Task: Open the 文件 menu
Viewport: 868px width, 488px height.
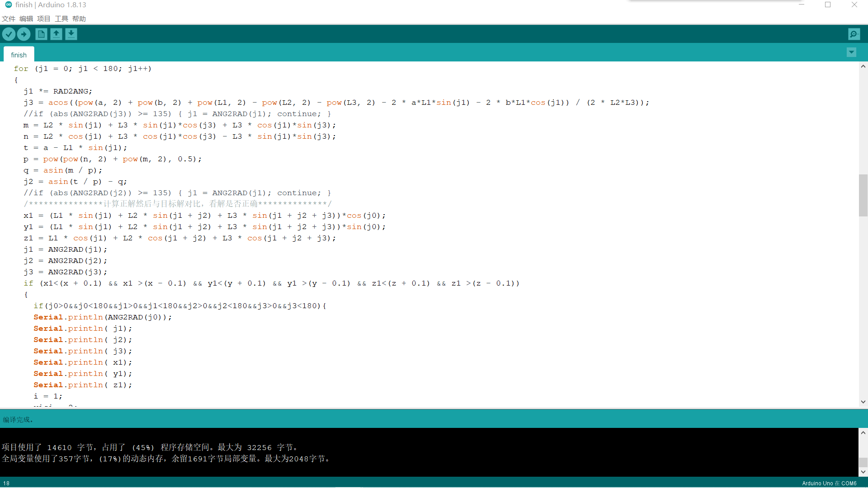Action: coord(8,19)
